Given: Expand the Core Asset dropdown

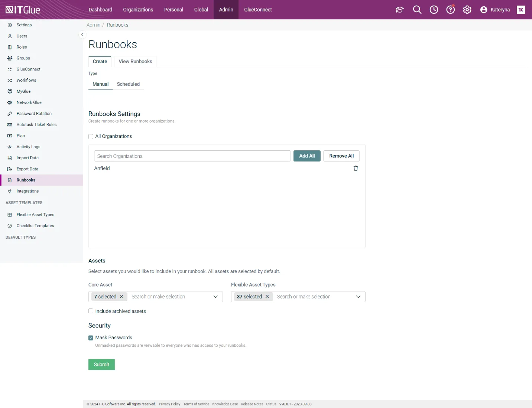Looking at the screenshot, I should 215,297.
